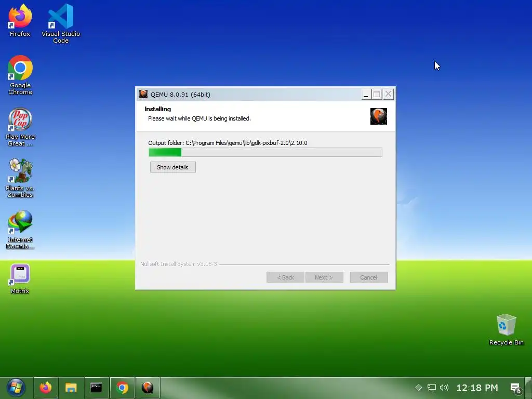Click the maximize button of QEMU installer

coord(377,94)
